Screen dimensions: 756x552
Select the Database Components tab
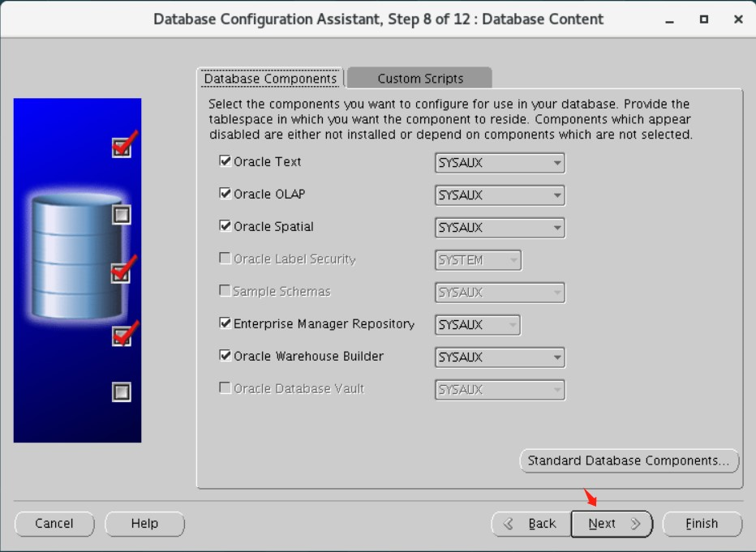[x=270, y=78]
